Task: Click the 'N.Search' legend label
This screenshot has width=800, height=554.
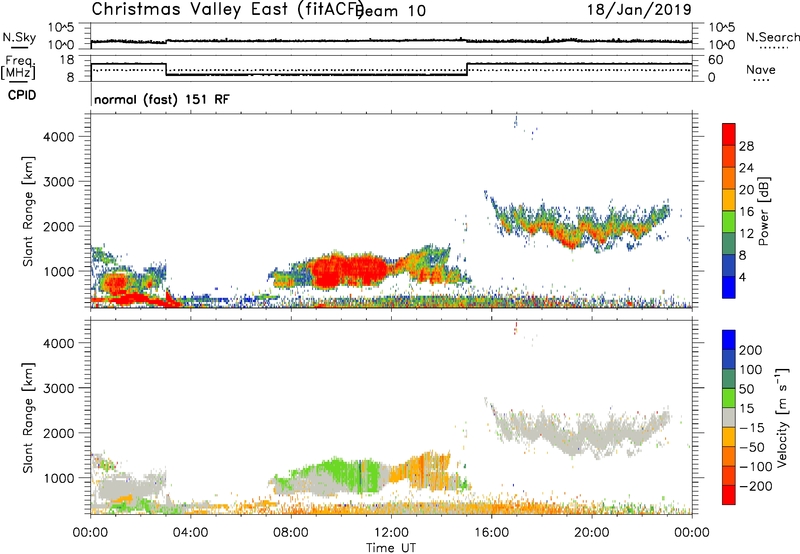Action: click(772, 37)
